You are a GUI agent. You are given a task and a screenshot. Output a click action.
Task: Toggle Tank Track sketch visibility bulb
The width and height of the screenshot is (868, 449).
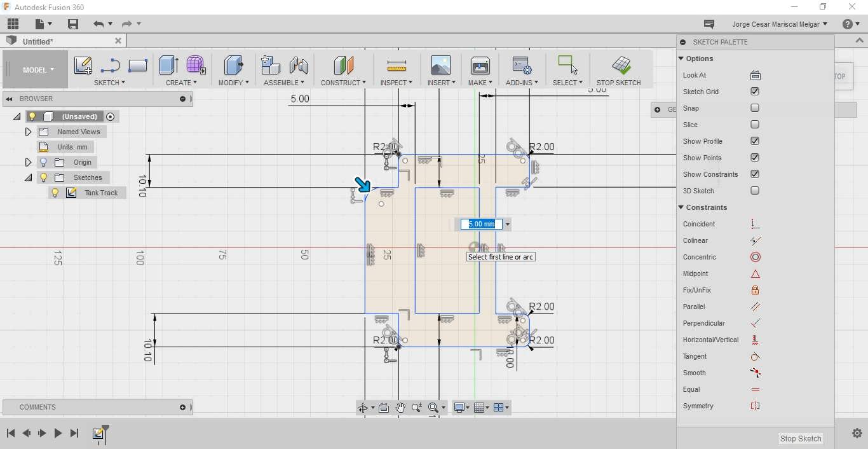55,193
